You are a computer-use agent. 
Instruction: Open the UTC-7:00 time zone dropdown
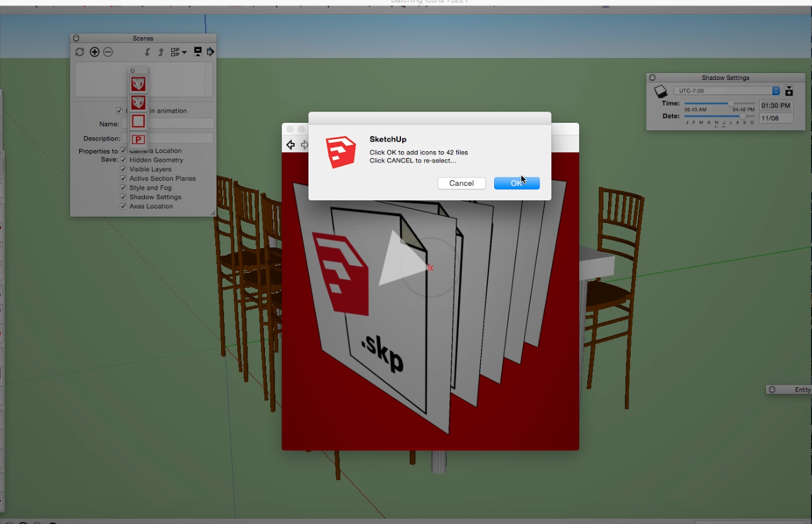pos(727,91)
